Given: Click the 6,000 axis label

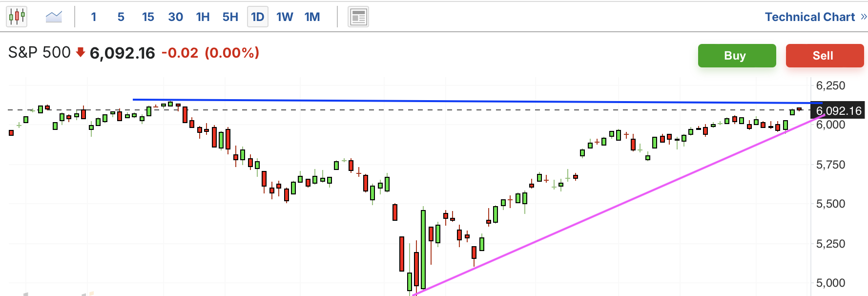Looking at the screenshot, I should (x=831, y=125).
